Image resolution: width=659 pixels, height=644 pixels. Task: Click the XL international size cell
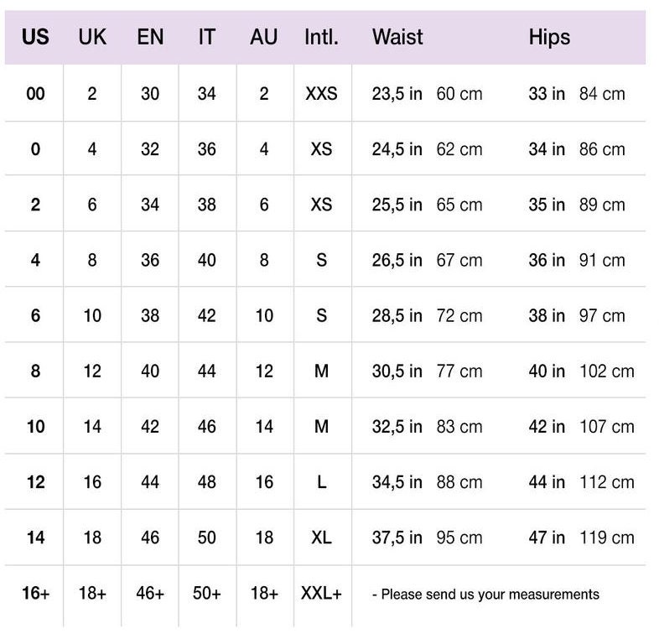[x=321, y=538]
